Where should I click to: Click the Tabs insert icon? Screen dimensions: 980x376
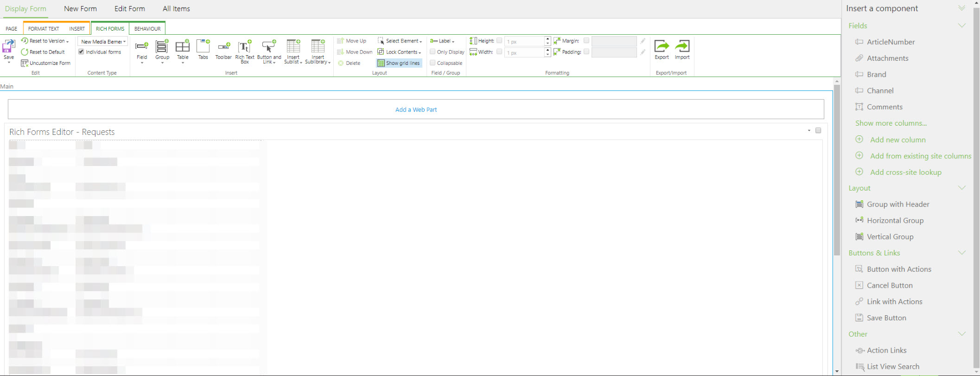pos(203,47)
